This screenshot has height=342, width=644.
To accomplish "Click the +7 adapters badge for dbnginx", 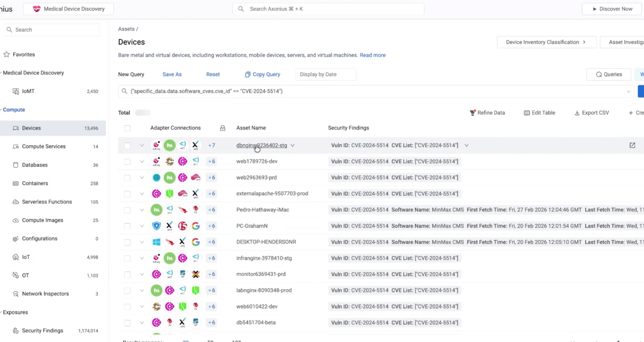I will tap(211, 145).
